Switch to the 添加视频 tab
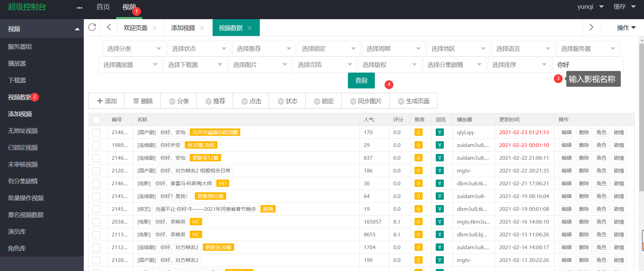 click(183, 28)
